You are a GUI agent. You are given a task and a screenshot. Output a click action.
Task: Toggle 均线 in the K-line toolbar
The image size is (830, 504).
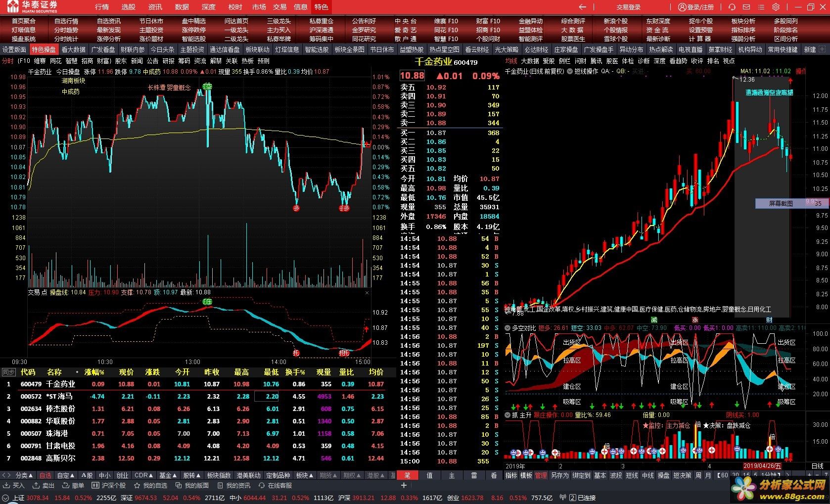click(x=511, y=61)
